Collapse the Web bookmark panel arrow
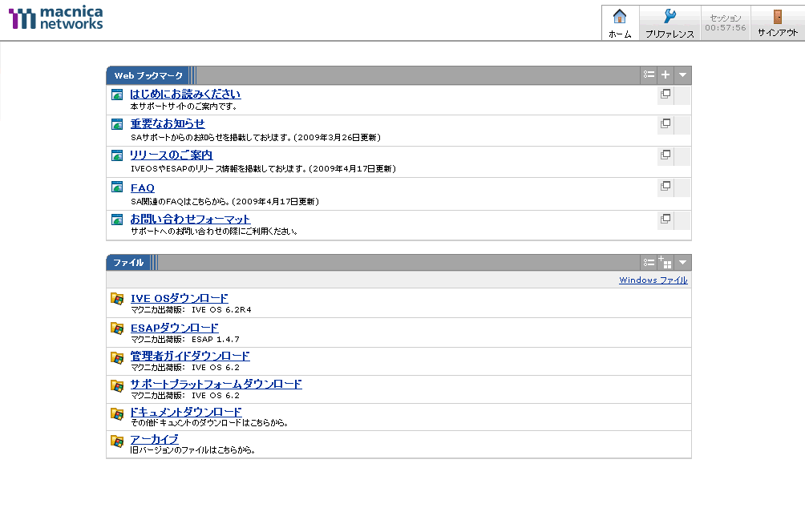 click(x=682, y=75)
